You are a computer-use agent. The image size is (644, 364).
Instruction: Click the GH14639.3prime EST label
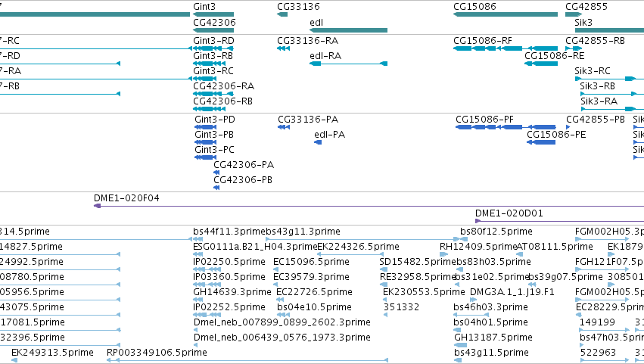point(232,293)
